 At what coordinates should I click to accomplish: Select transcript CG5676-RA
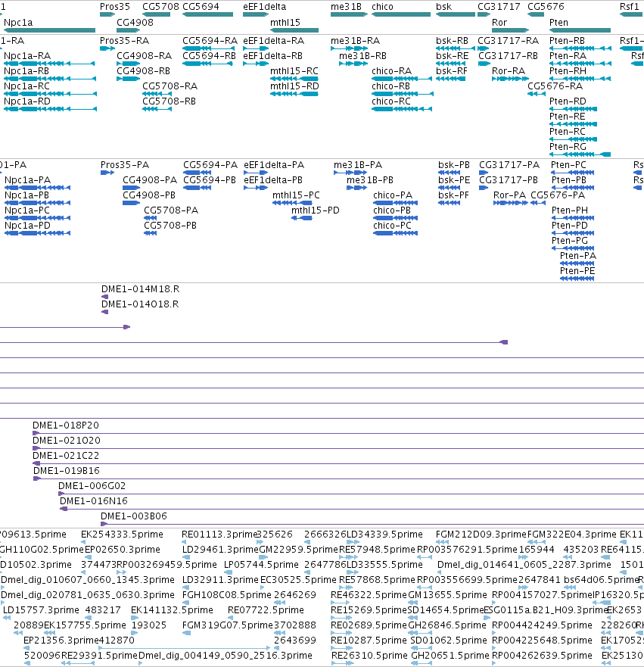tap(555, 86)
